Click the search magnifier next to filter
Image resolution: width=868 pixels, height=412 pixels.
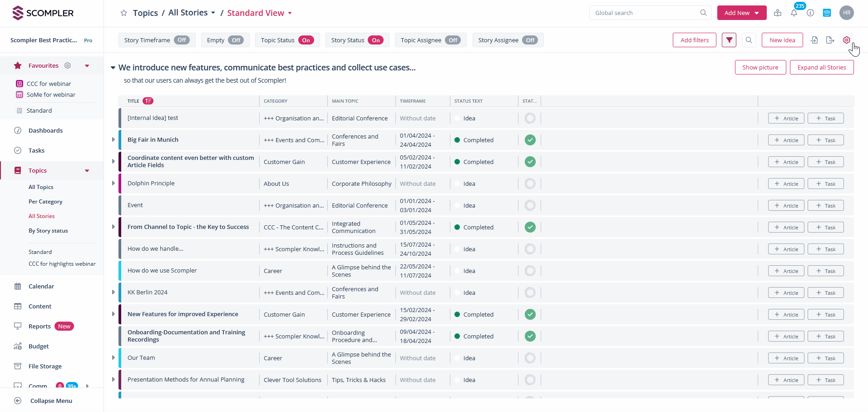pyautogui.click(x=749, y=40)
